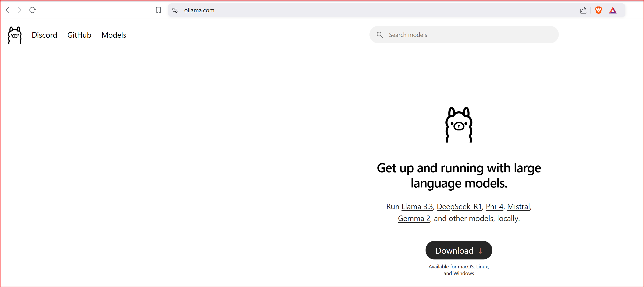Open Brave Rewards triangle icon
Viewport: 644px width, 287px height.
click(x=613, y=10)
